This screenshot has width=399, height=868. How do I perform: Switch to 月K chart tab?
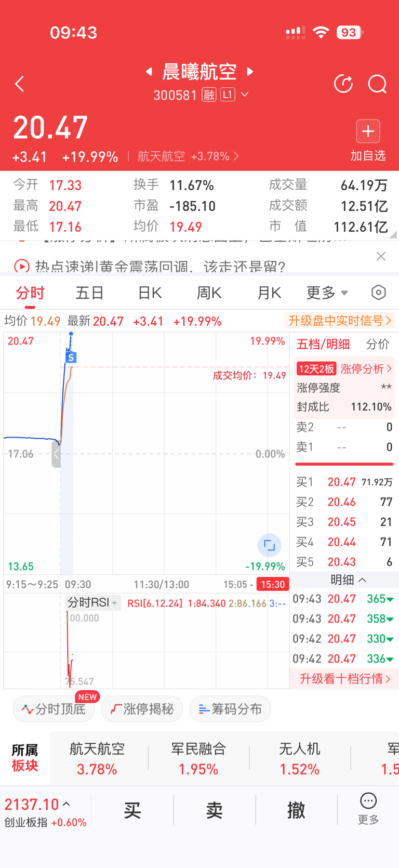click(269, 293)
